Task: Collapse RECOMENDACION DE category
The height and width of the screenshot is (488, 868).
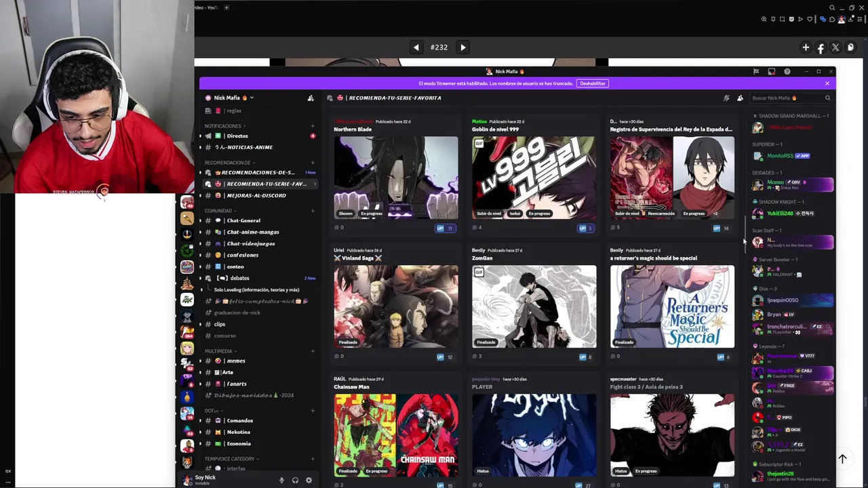Action: (x=229, y=163)
